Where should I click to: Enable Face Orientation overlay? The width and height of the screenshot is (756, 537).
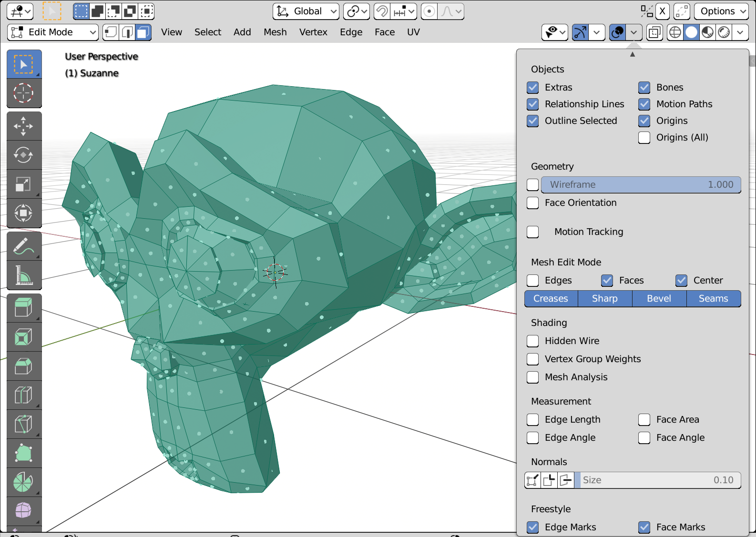(x=533, y=203)
